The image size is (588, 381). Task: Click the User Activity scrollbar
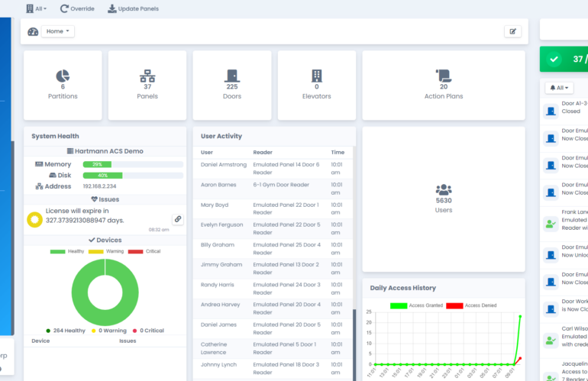point(354,345)
